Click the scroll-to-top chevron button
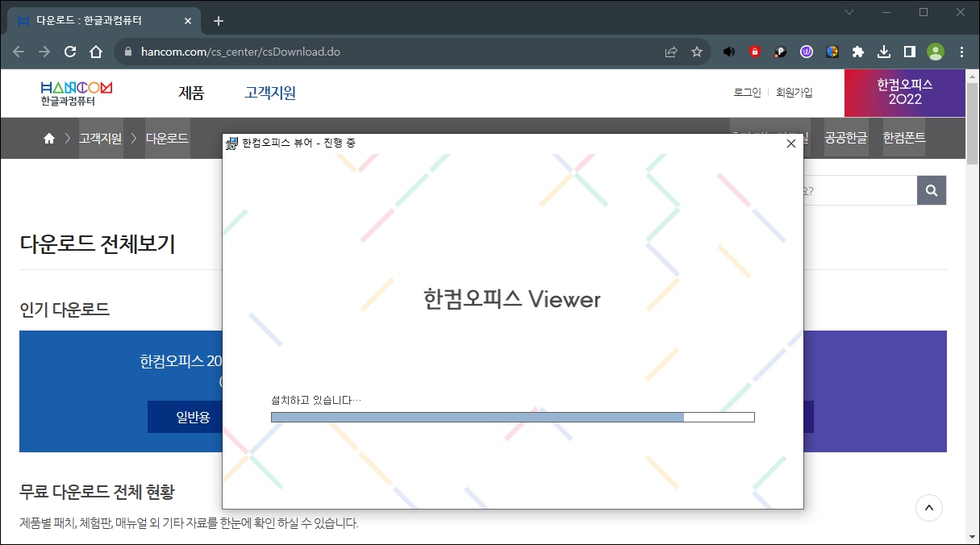This screenshot has height=545, width=980. click(x=928, y=508)
